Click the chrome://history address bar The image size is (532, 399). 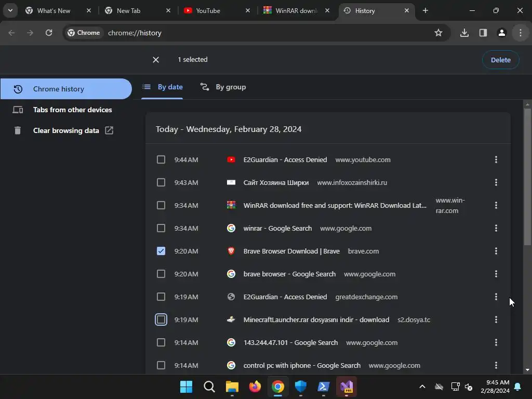(257, 33)
